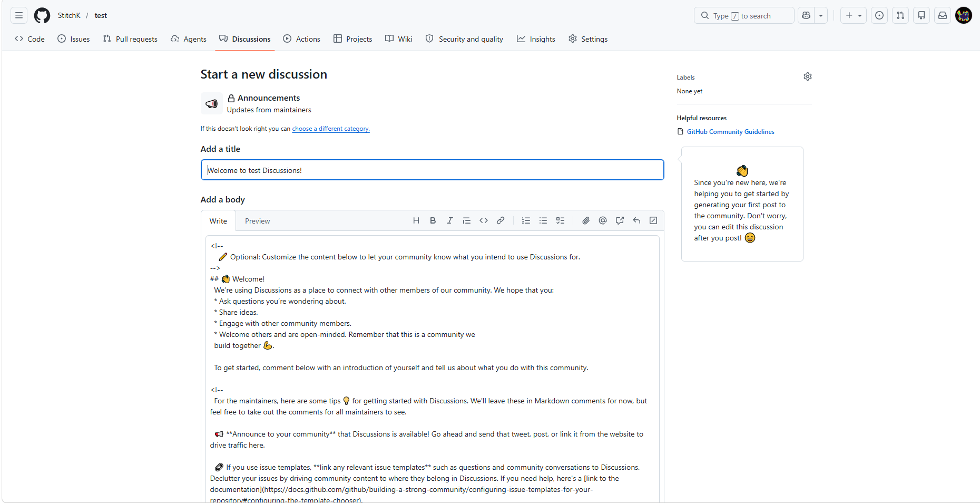Switch to the Preview tab of editor
Image resolution: width=980 pixels, height=503 pixels.
(257, 221)
